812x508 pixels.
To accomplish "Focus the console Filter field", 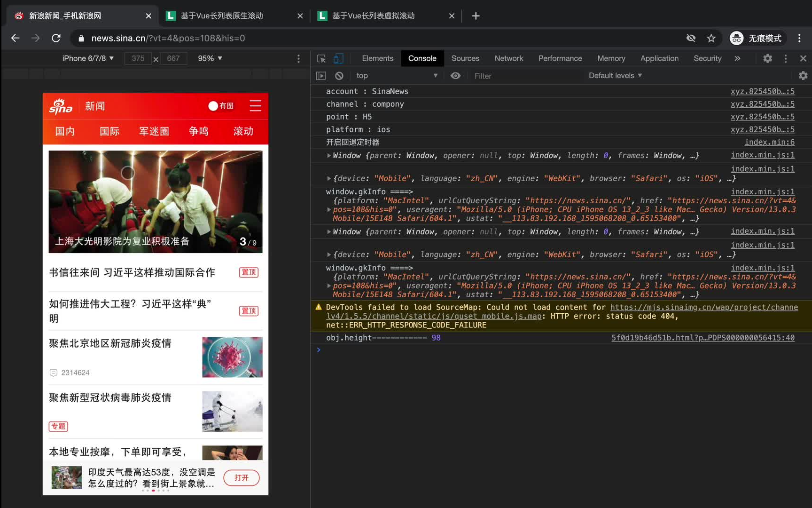I will click(x=526, y=76).
